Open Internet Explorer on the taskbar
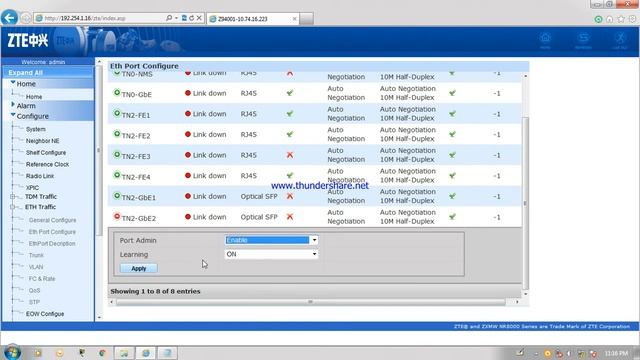Viewport: 640px width, 360px height. pyautogui.click(x=145, y=353)
